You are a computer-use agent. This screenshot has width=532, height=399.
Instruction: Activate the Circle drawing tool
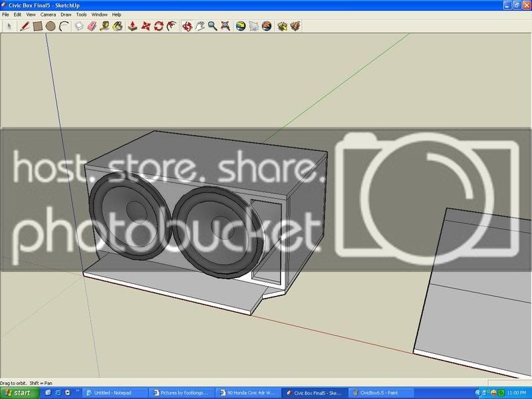coord(51,26)
